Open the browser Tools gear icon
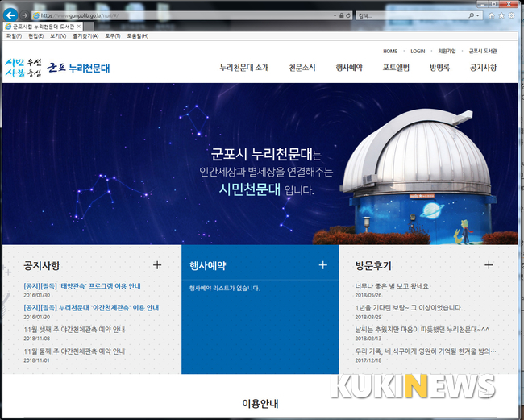524x420 pixels. 511,15
